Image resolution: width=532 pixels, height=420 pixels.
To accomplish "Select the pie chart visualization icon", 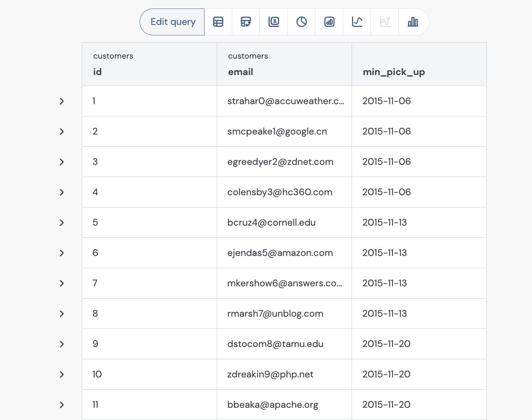I will point(302,22).
